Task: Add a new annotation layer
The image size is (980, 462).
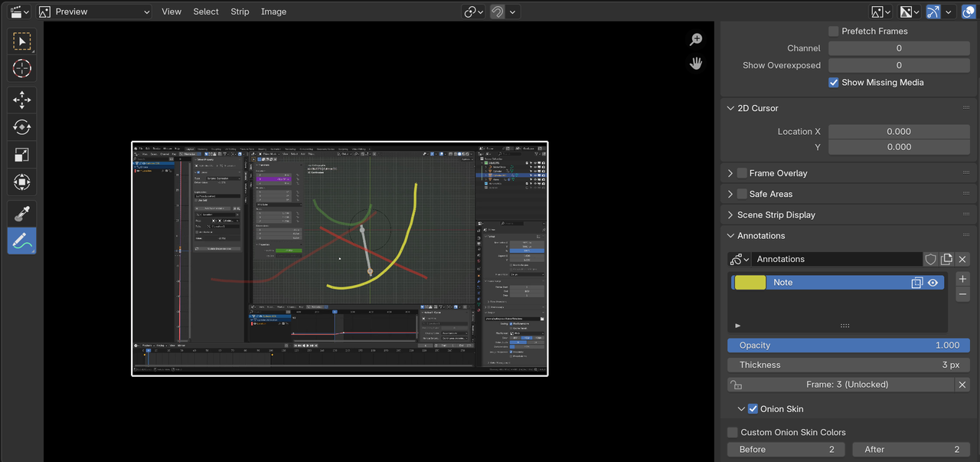Action: click(x=962, y=279)
